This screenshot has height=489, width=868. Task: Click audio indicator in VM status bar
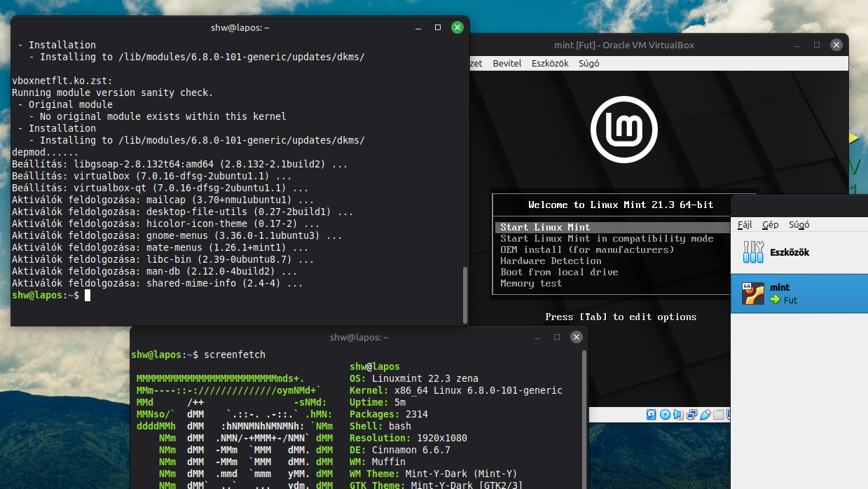[x=678, y=414]
